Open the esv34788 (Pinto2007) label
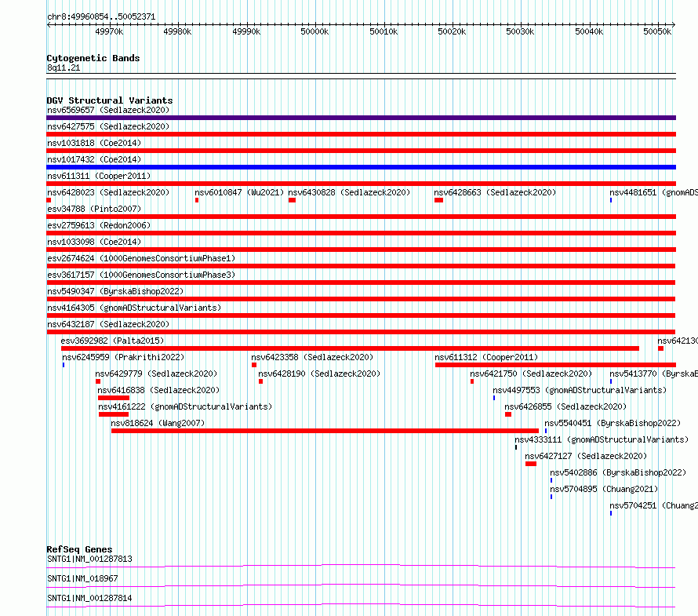 [94, 209]
